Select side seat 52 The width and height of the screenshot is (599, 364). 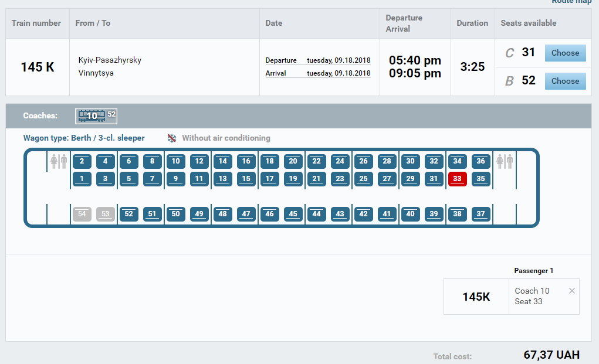pyautogui.click(x=128, y=214)
